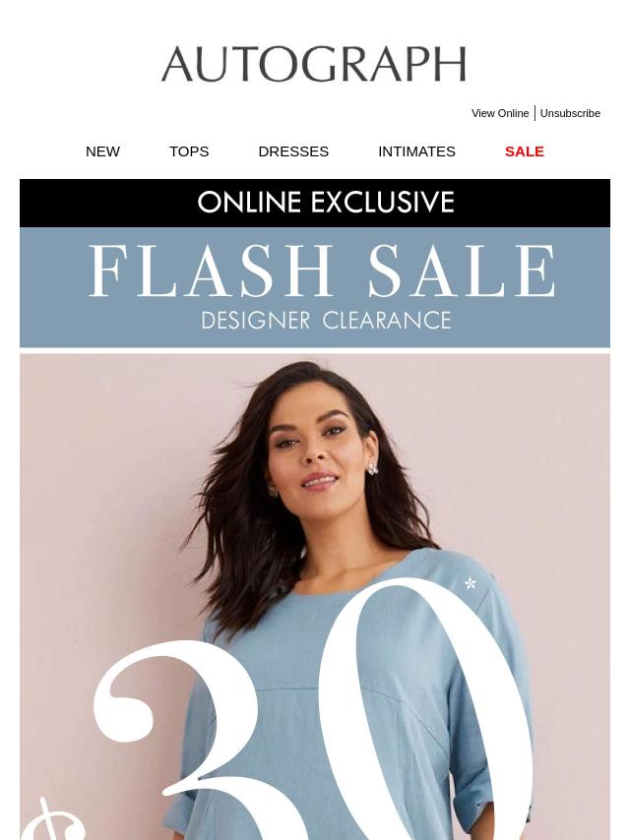Click the partial dollar sign graphic

[x=51, y=819]
